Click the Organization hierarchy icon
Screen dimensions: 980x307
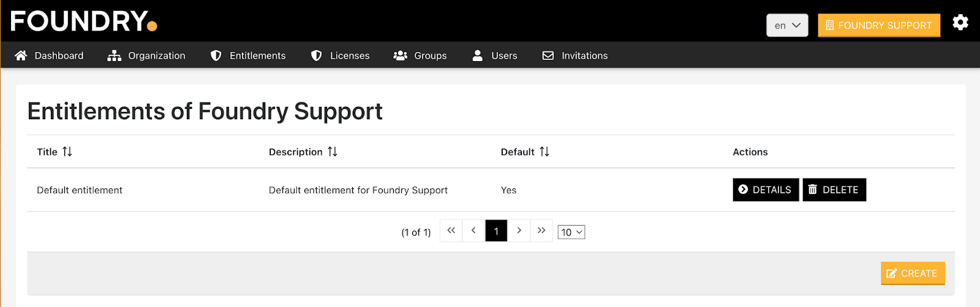coord(114,56)
